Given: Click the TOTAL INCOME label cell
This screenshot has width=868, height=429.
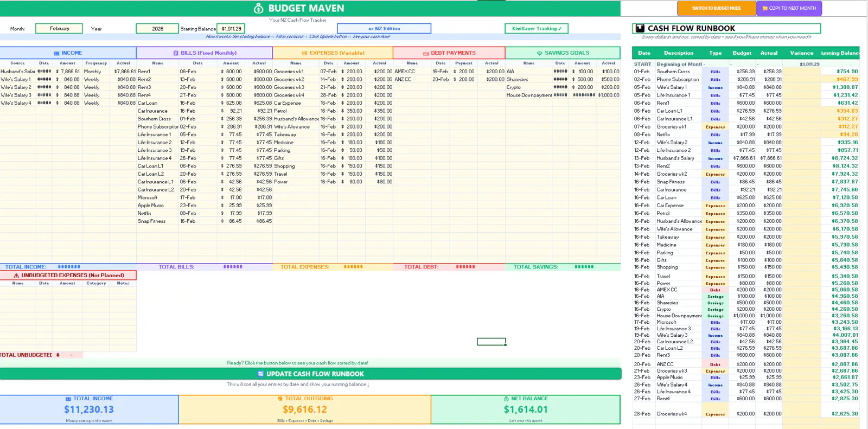Looking at the screenshot, I should tap(25, 267).
